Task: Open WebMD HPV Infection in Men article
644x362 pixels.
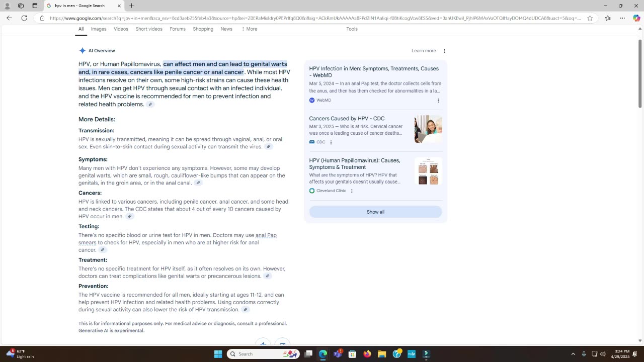Action: click(x=374, y=72)
